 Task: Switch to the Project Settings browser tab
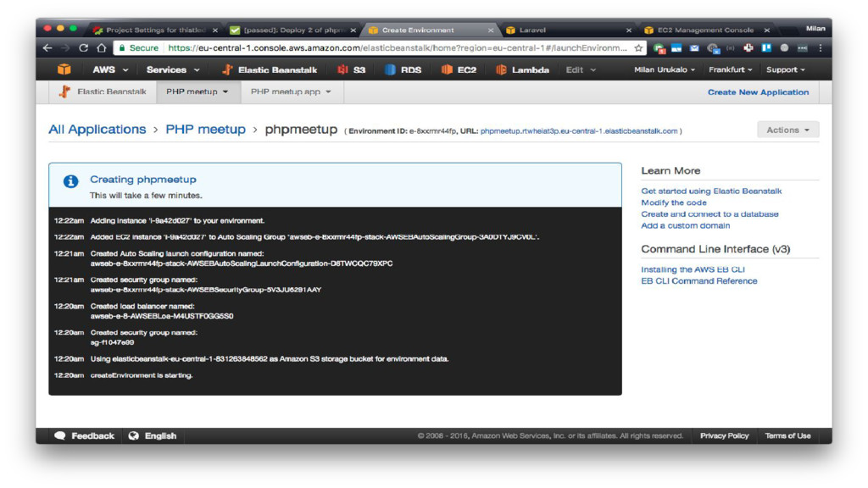click(156, 30)
